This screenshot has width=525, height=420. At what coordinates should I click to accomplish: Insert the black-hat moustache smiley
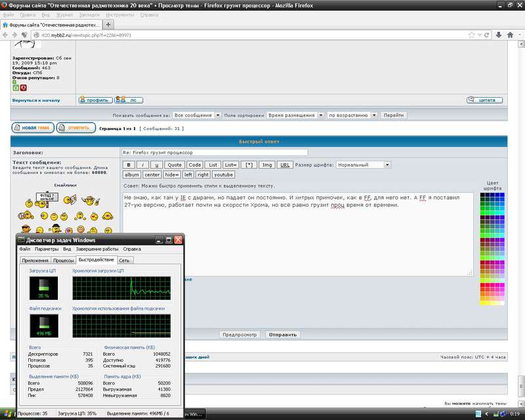click(56, 228)
